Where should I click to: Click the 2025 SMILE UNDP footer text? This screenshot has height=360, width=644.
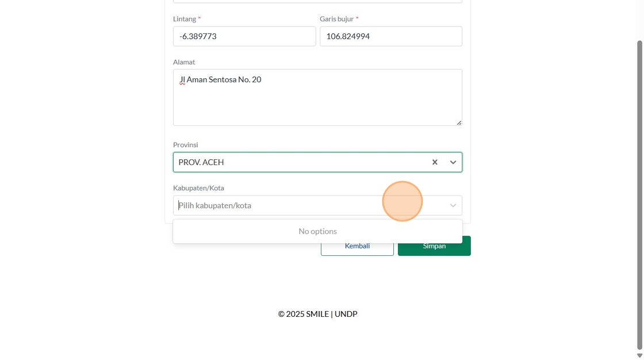pos(317,314)
